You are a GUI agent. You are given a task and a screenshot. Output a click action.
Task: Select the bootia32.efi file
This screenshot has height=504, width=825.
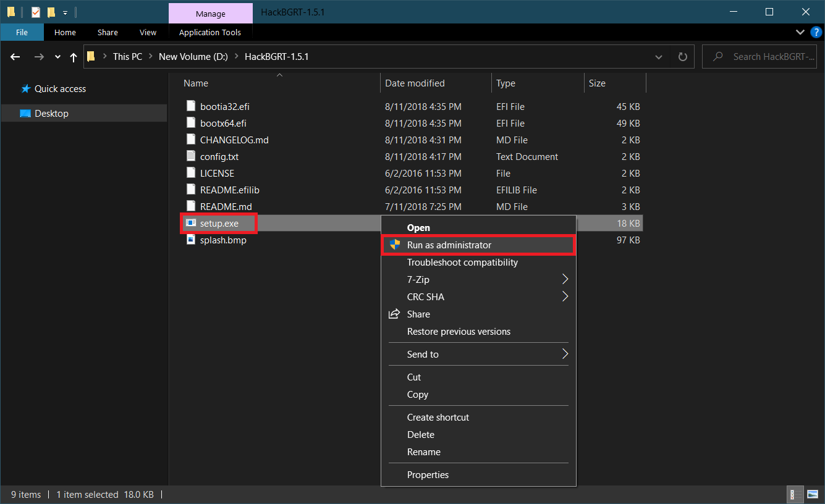[x=224, y=107]
